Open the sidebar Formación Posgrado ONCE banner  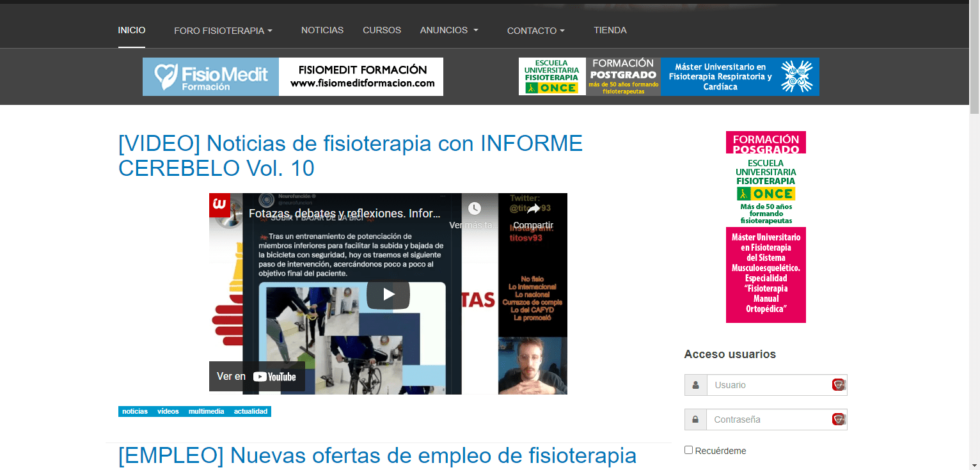766,227
